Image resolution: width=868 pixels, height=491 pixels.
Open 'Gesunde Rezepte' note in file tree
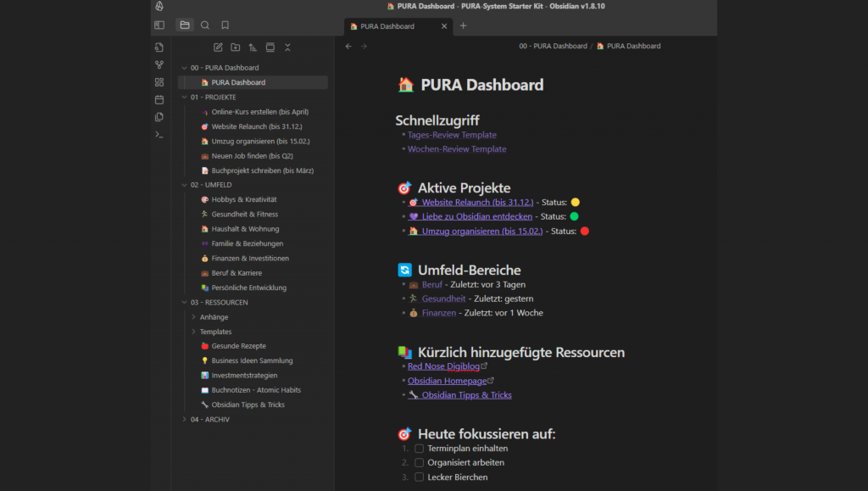click(238, 346)
